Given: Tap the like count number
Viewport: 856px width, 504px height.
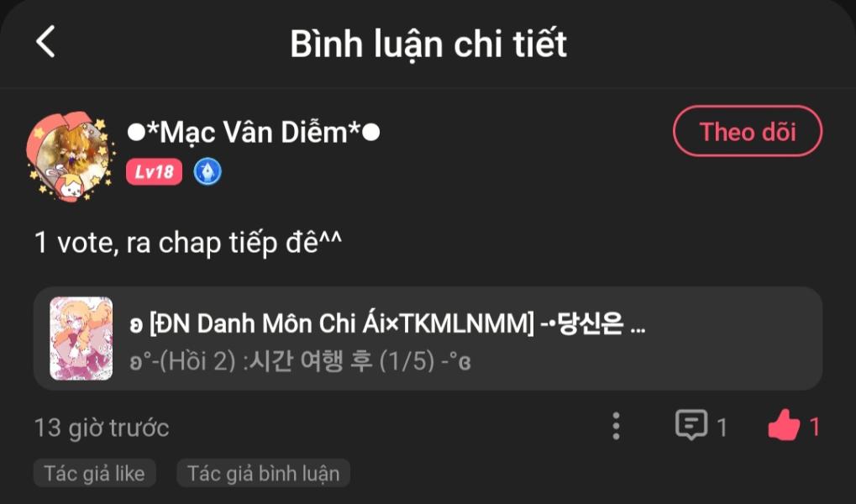Looking at the screenshot, I should (815, 427).
